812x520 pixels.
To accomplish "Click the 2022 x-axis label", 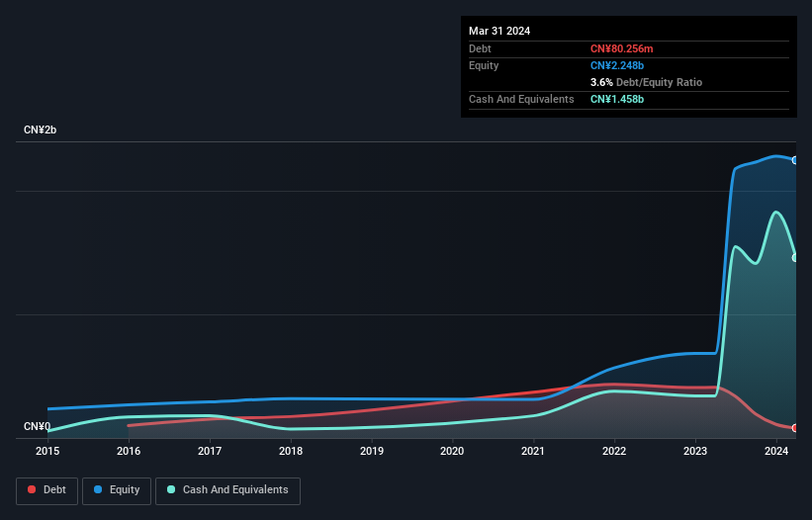I will coord(614,451).
